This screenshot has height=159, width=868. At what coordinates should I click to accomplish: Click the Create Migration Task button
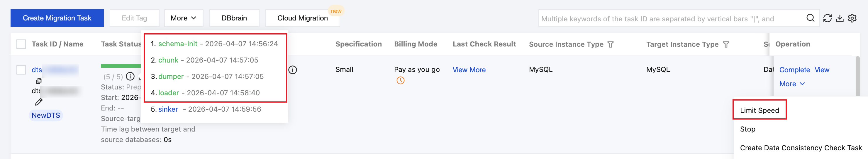57,18
